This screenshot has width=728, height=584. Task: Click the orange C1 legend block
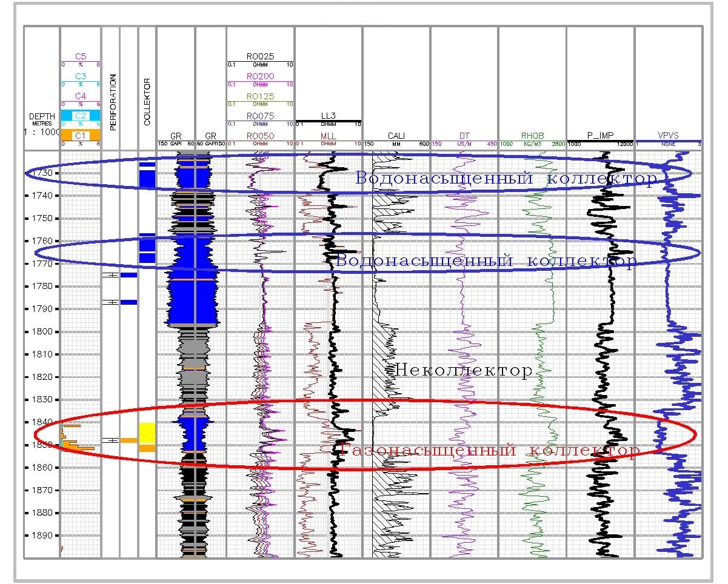(x=80, y=135)
